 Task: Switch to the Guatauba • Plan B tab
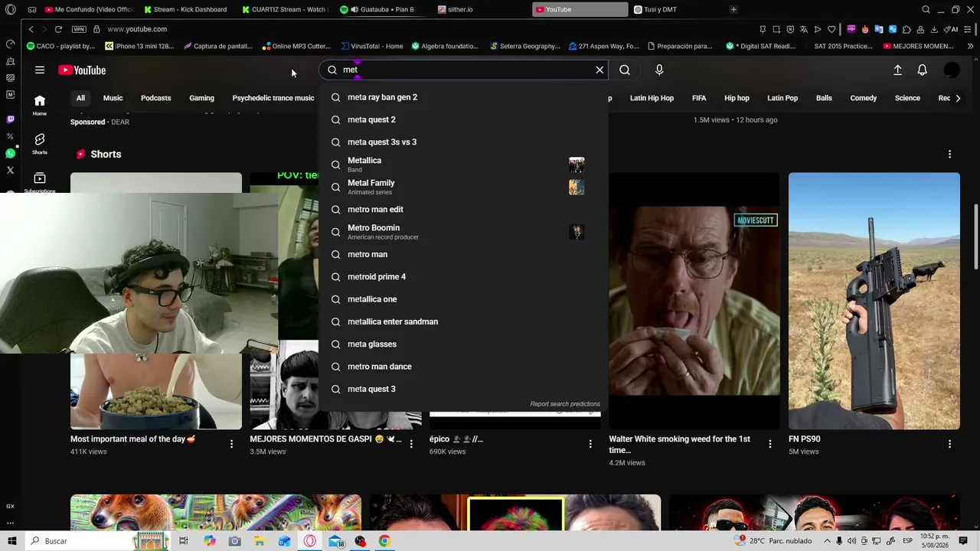[382, 10]
